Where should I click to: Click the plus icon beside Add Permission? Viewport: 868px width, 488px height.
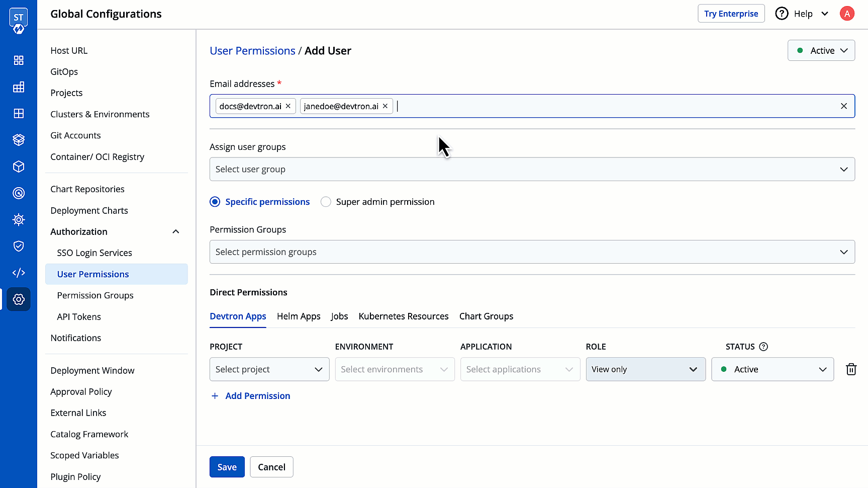pyautogui.click(x=215, y=396)
